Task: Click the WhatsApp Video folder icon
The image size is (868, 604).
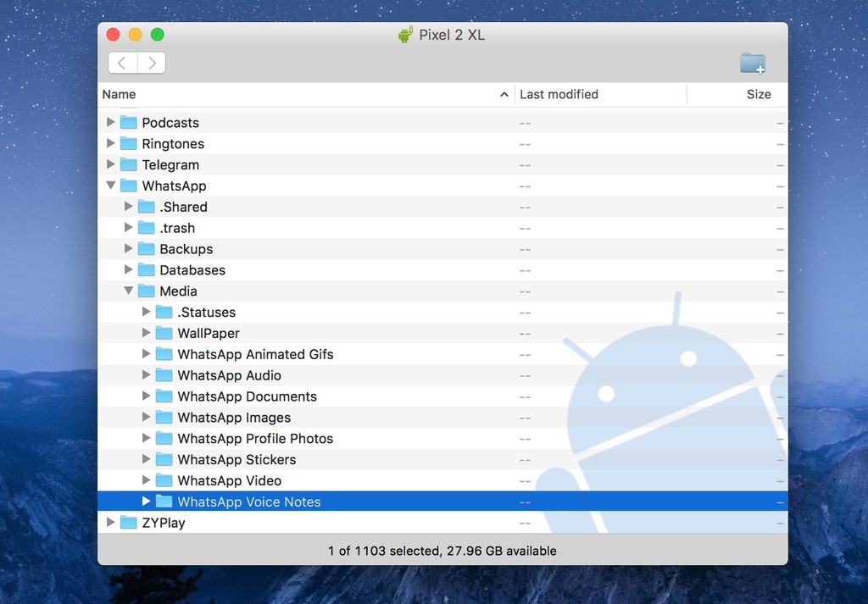Action: pos(164,480)
